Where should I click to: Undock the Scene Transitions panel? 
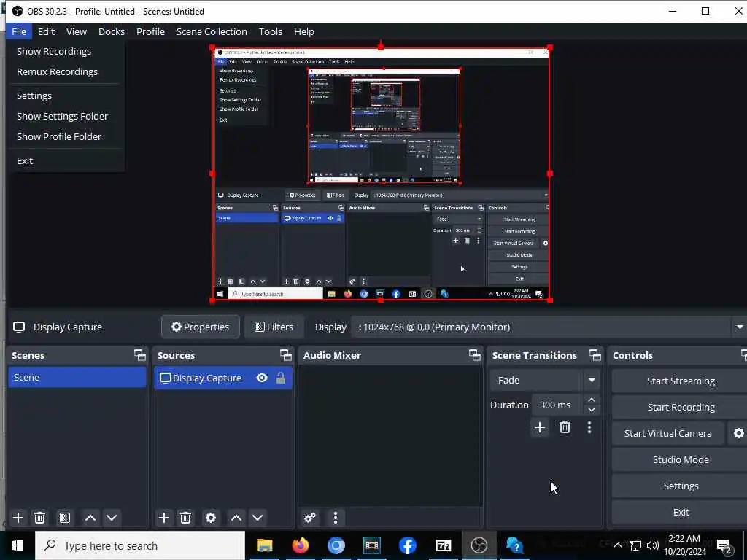point(595,355)
